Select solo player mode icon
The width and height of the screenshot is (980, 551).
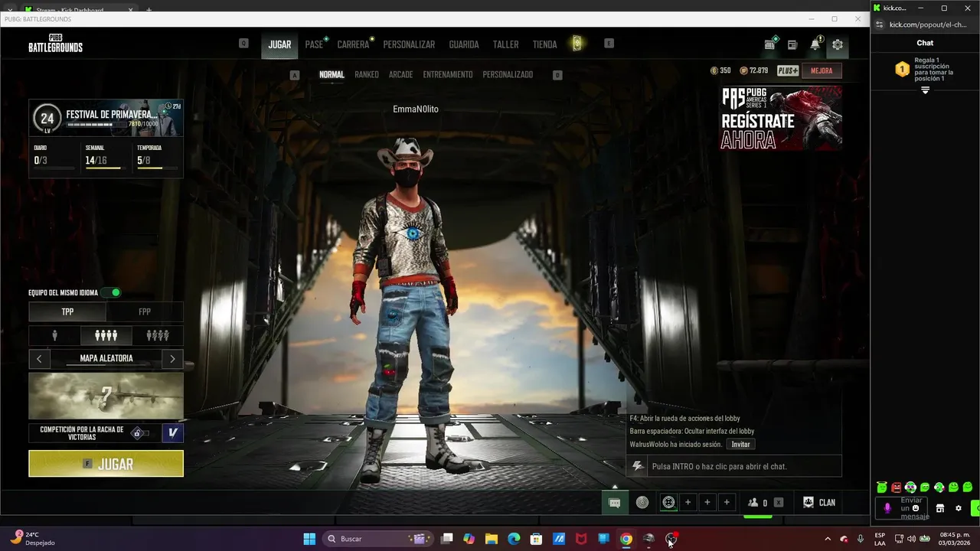[x=54, y=335]
